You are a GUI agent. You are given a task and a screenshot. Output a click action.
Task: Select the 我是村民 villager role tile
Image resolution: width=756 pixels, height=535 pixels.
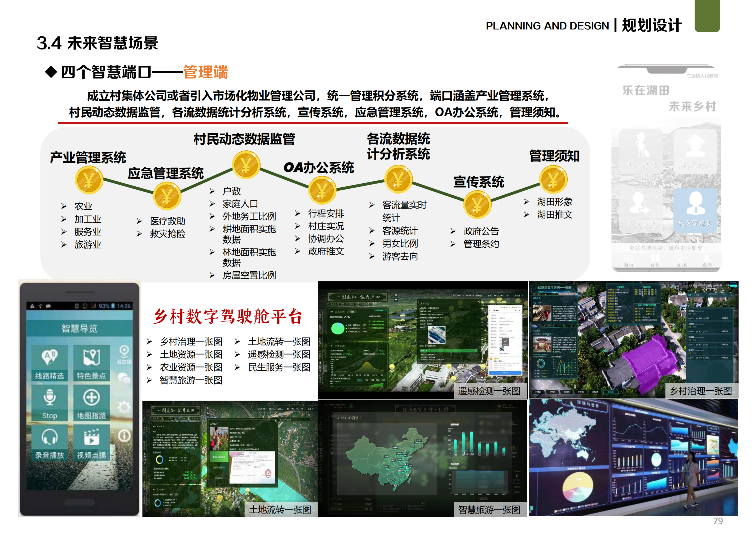tap(696, 150)
